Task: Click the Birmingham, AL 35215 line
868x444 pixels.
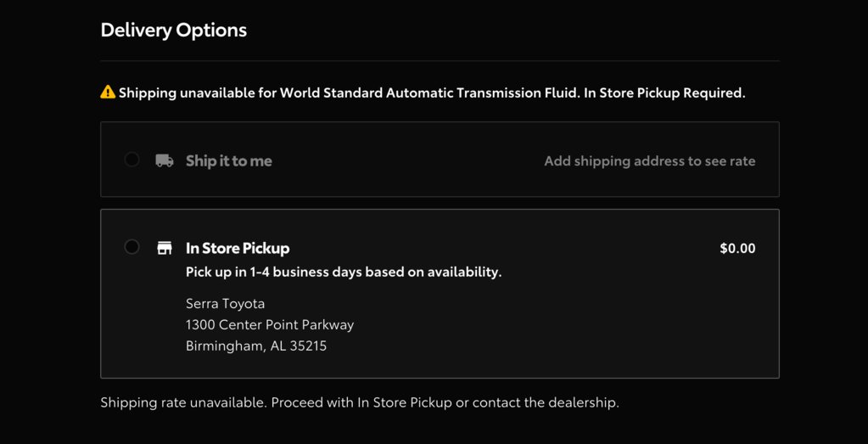Action: 256,346
